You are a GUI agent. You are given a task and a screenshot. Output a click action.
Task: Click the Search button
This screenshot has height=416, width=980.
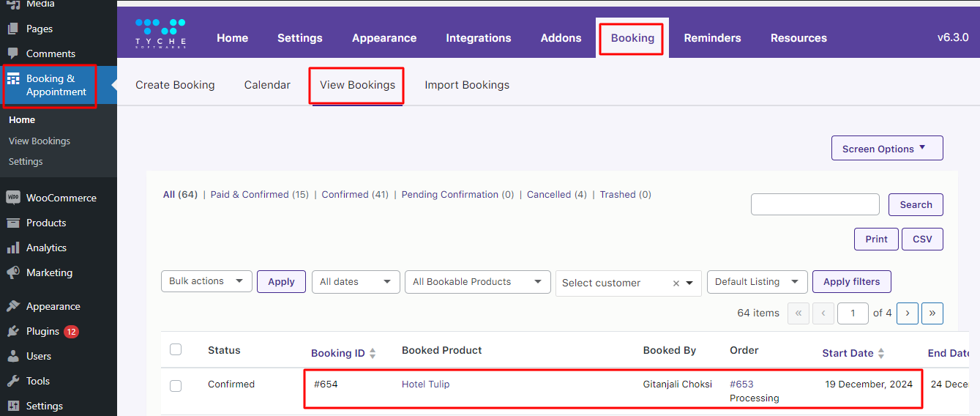click(x=916, y=204)
